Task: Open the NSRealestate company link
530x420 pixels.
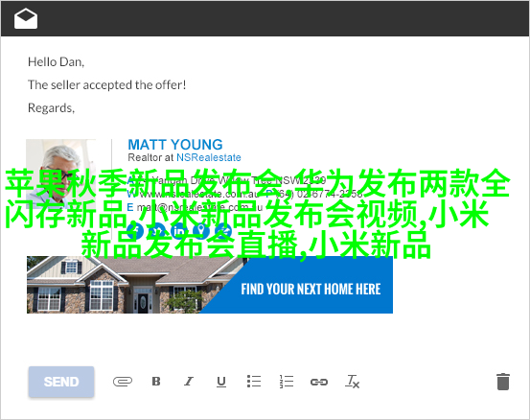Action: (209, 157)
